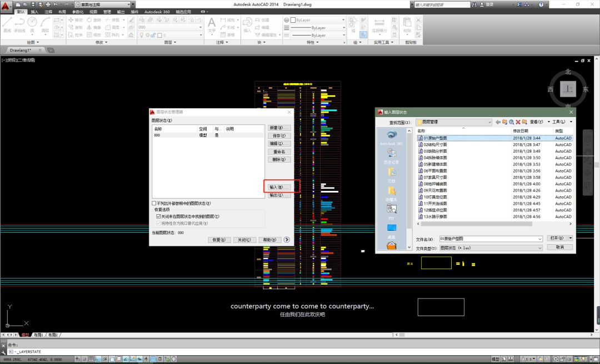
Task: Click the create new folder icon in import dialog
Action: [x=524, y=122]
